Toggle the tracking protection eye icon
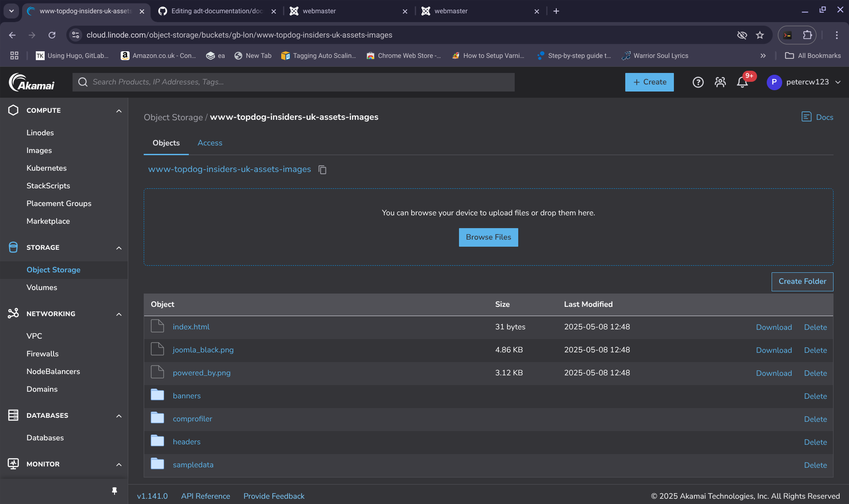Screen dimensions: 849x504 (742, 35)
